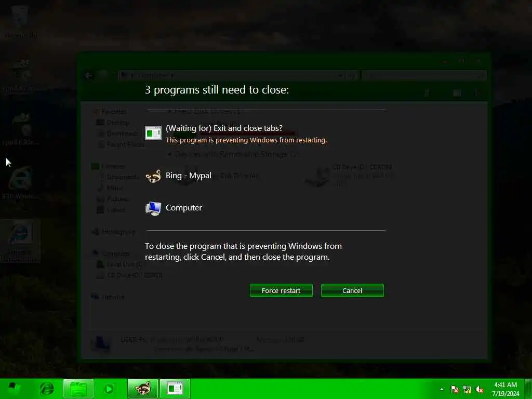
Task: Switch to the dialog window taskbar button
Action: point(175,389)
